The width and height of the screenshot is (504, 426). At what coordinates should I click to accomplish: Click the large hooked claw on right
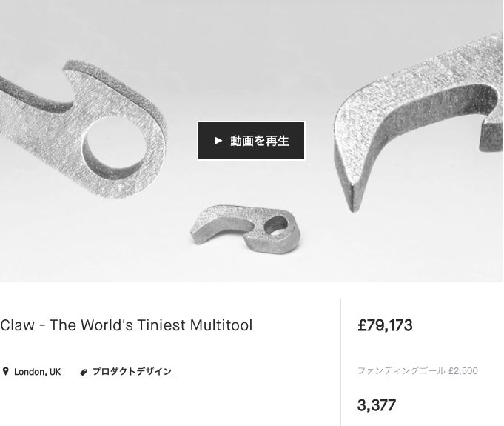[418, 119]
